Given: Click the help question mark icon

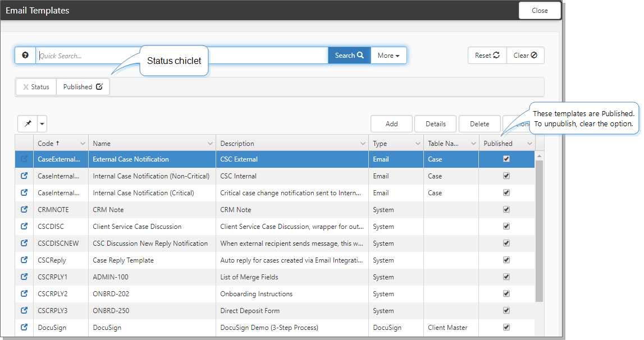Looking at the screenshot, I should (25, 56).
